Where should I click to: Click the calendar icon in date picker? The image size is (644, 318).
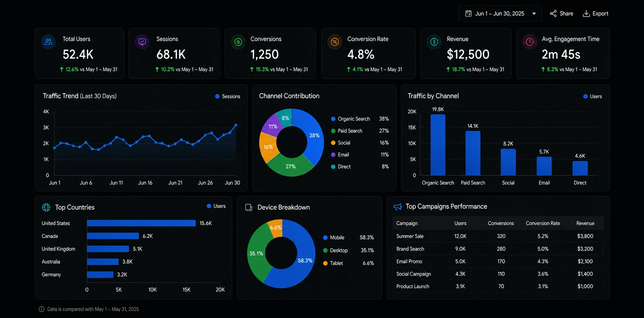click(x=468, y=14)
